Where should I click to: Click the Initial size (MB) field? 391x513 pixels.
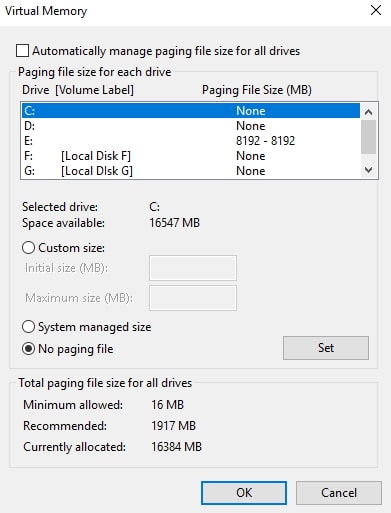coord(193,268)
